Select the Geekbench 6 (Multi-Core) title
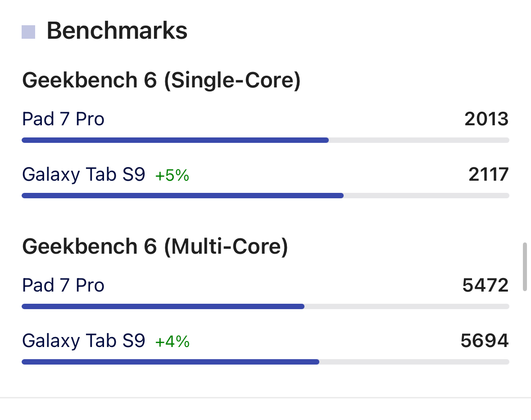The width and height of the screenshot is (531, 420). pos(154,247)
